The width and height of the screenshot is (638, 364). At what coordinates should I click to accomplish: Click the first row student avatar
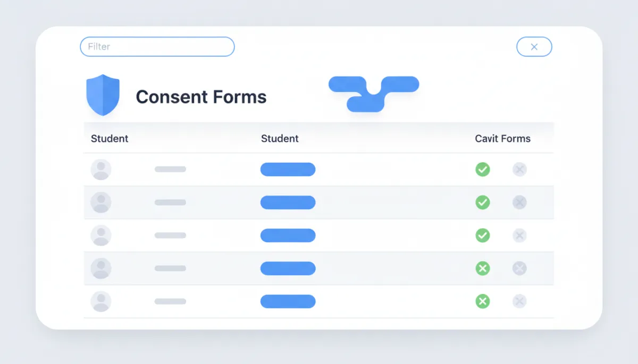pos(101,170)
